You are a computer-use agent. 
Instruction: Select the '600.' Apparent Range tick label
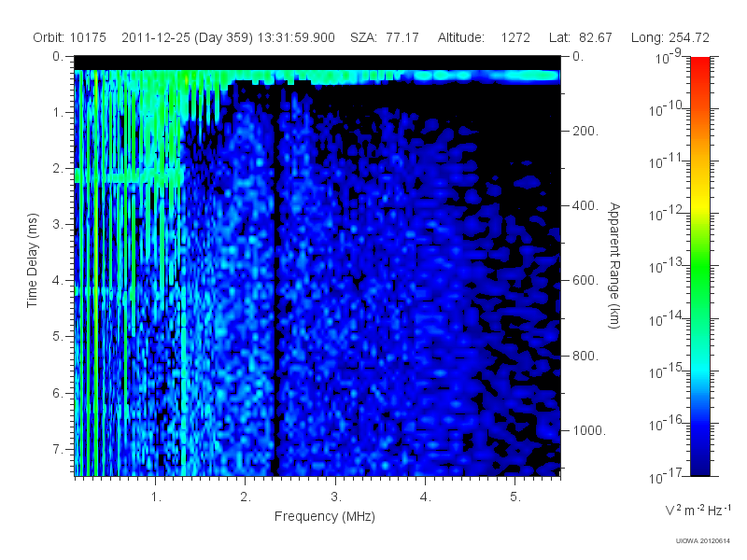pyautogui.click(x=585, y=281)
